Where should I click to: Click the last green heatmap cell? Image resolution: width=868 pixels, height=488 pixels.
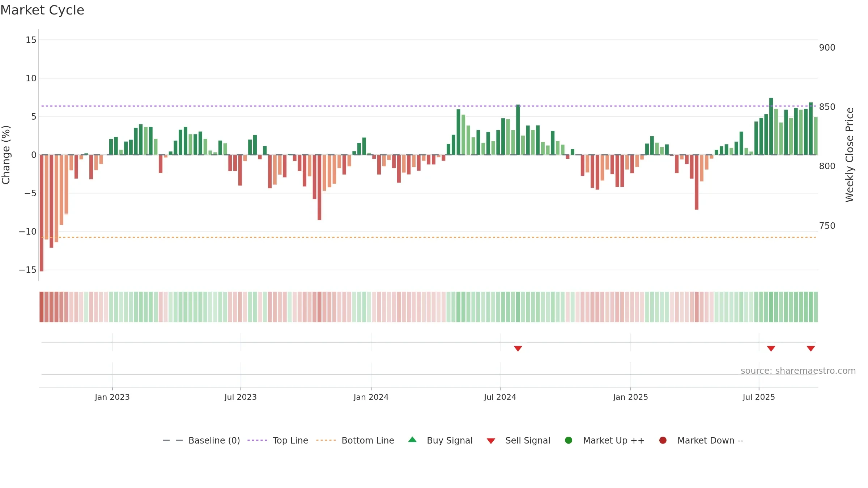pos(816,307)
